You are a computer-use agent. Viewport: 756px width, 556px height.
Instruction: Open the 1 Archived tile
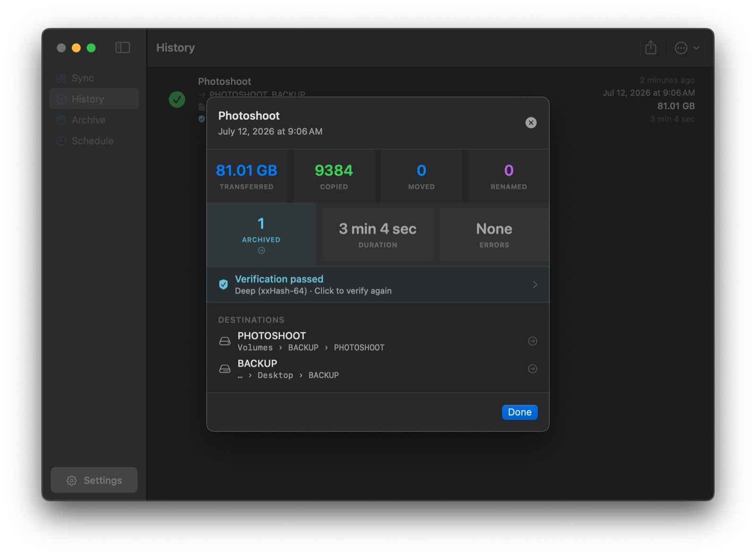(x=261, y=235)
